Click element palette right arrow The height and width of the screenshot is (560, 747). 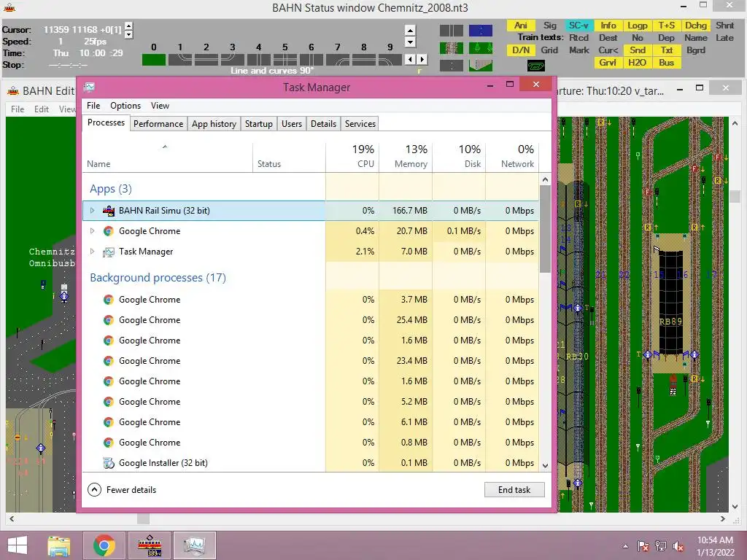[x=422, y=60]
